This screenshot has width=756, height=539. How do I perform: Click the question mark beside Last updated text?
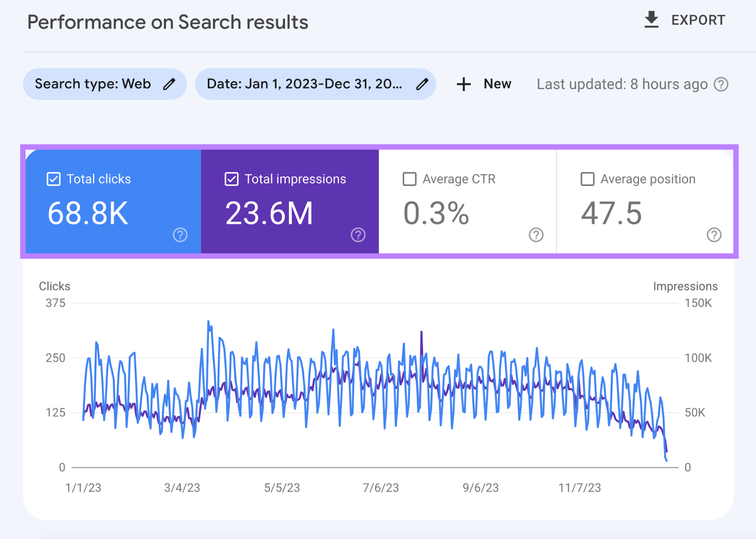tap(721, 84)
